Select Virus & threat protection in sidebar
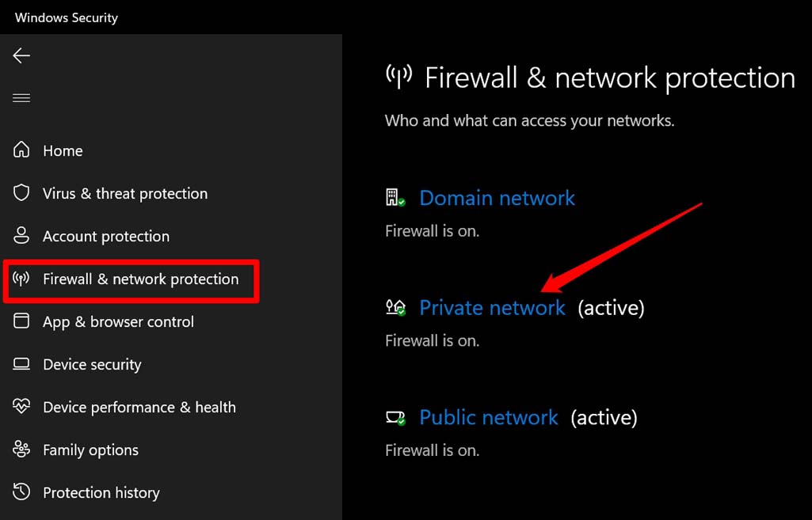Screen dimensions: 812x520 [125, 193]
